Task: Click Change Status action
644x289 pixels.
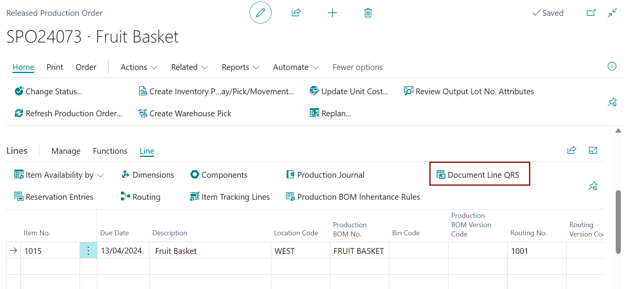Action: [x=48, y=91]
